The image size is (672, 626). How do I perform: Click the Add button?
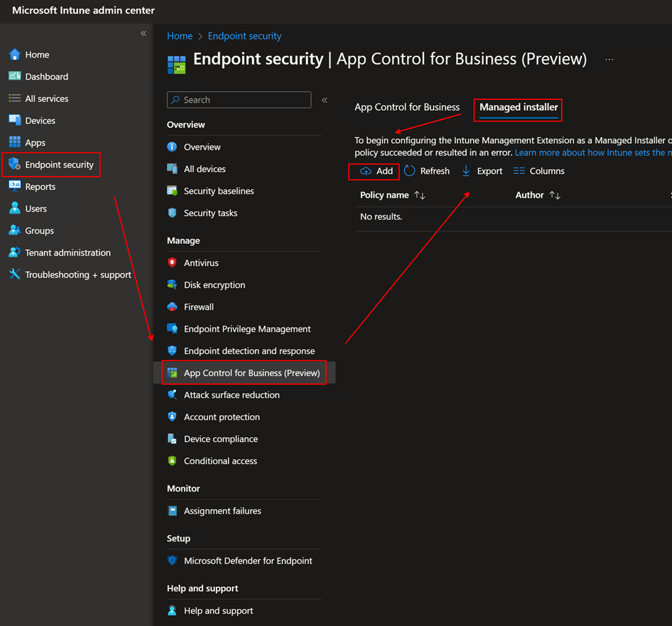[x=376, y=171]
